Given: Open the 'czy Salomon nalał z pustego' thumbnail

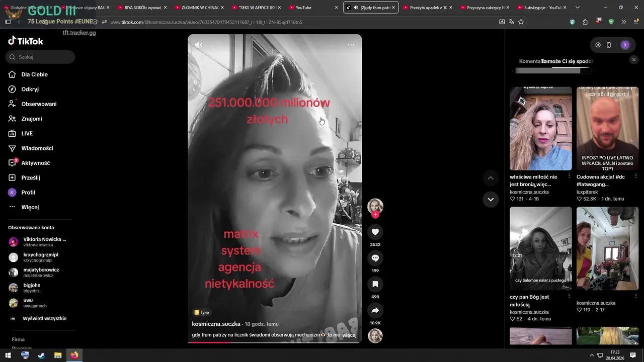Looking at the screenshot, I should click(x=541, y=248).
